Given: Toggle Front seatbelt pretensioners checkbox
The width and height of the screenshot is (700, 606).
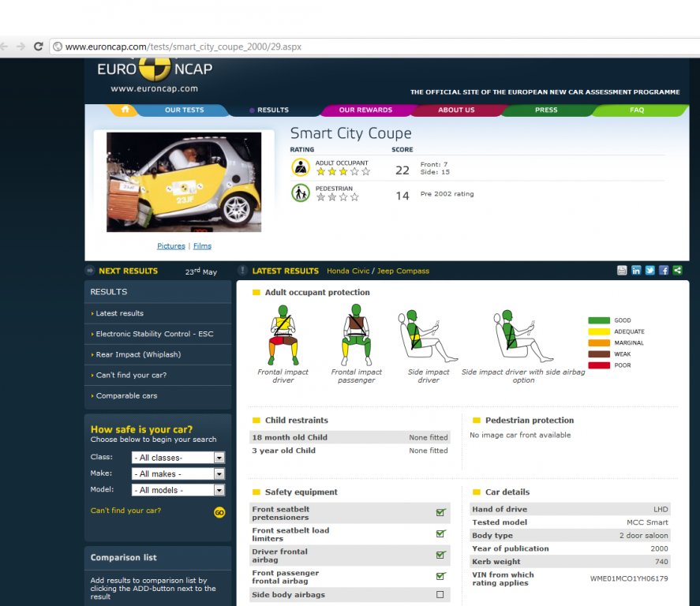Looking at the screenshot, I should (440, 512).
